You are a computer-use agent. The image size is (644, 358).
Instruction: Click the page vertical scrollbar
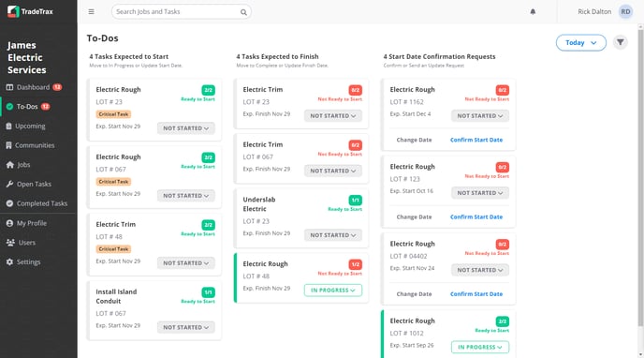pos(640,177)
